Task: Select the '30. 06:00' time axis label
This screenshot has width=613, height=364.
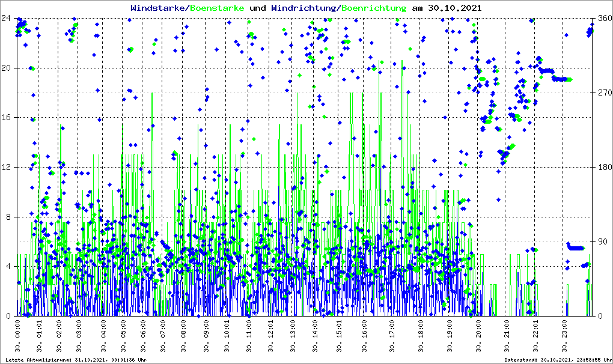Action: (x=143, y=337)
